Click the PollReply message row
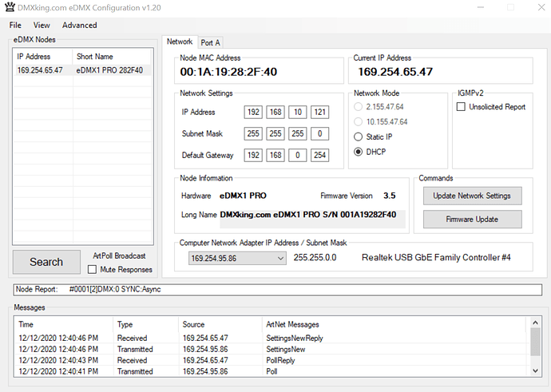 click(x=272, y=360)
